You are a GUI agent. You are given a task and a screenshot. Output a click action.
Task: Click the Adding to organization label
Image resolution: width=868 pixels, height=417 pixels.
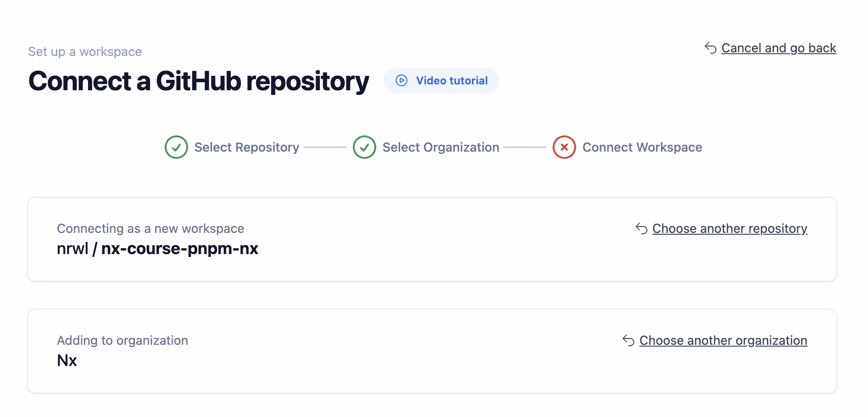click(122, 340)
